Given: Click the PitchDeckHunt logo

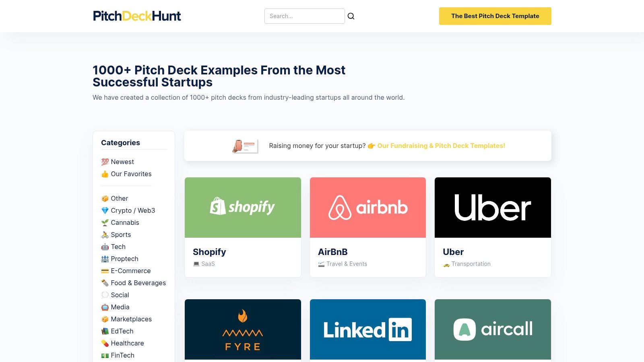Looking at the screenshot, I should (137, 16).
